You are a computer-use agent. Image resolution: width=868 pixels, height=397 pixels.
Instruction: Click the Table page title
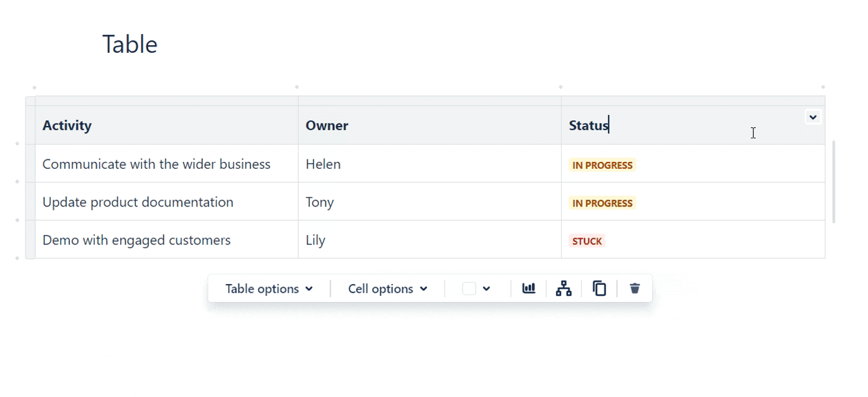click(x=130, y=45)
